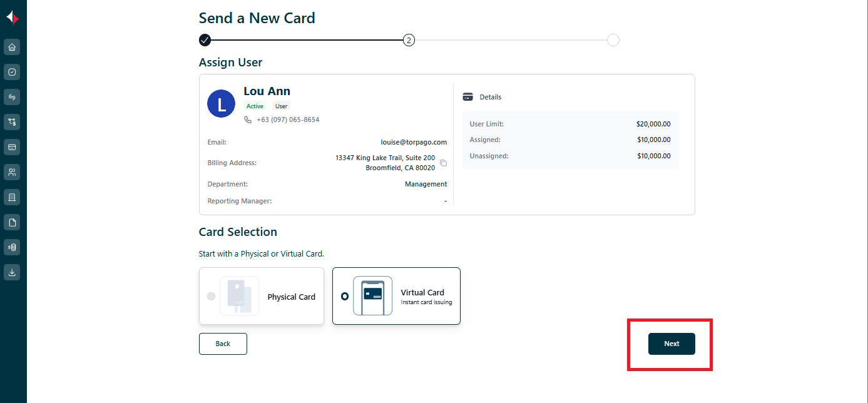This screenshot has width=868, height=403.
Task: Click the empty third step circle
Action: [x=613, y=40]
